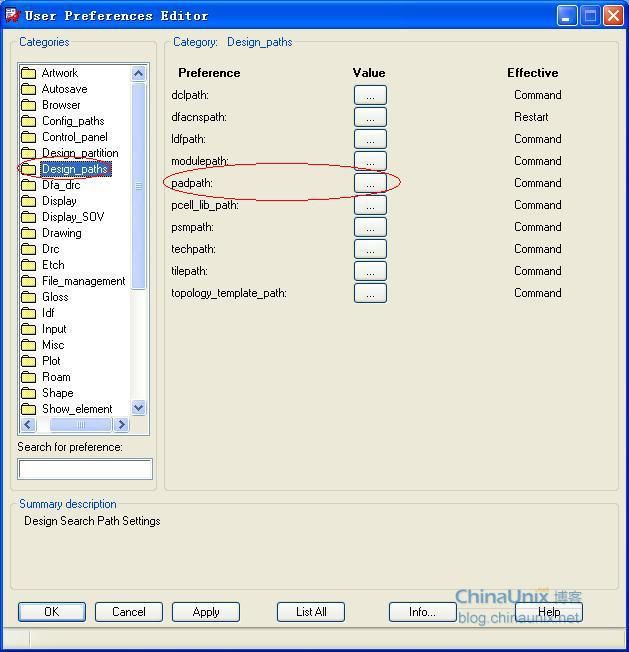Open value editor for pcell_lib_path
The width and height of the screenshot is (629, 652).
(x=370, y=205)
